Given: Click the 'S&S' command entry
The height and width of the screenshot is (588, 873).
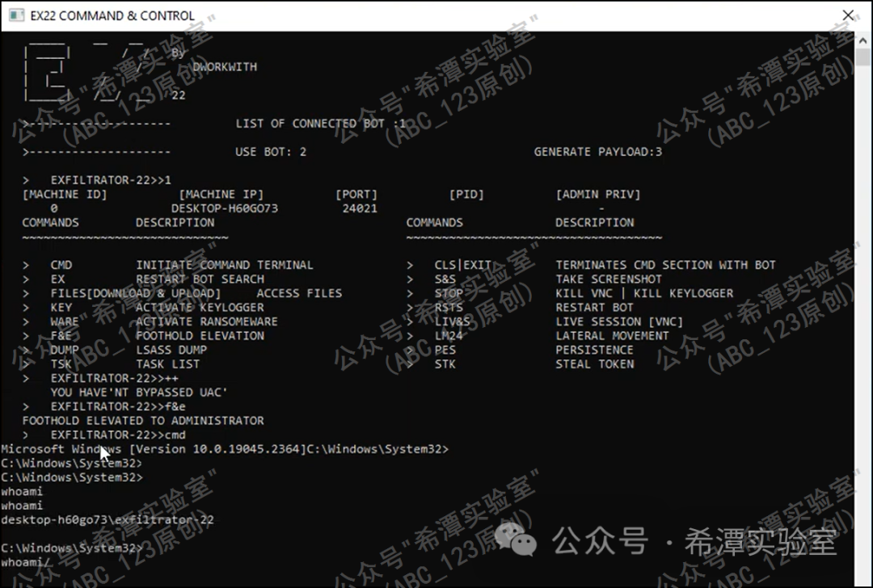Looking at the screenshot, I should pyautogui.click(x=445, y=279).
